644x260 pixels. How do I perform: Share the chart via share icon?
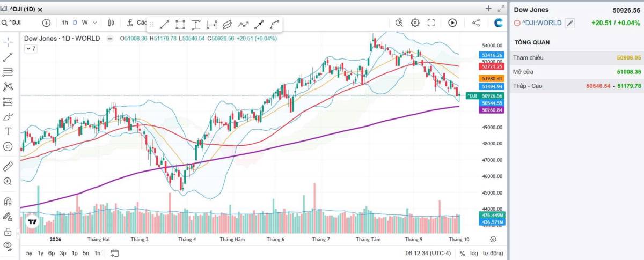(476, 23)
